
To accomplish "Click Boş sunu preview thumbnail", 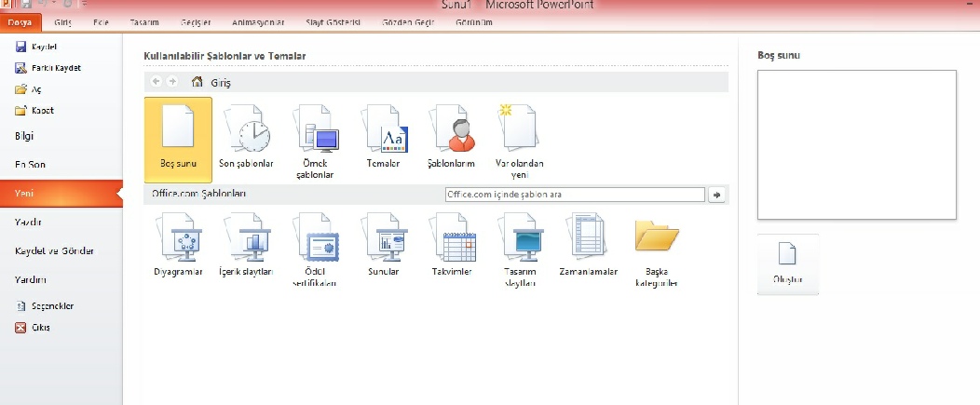I will coord(857,145).
